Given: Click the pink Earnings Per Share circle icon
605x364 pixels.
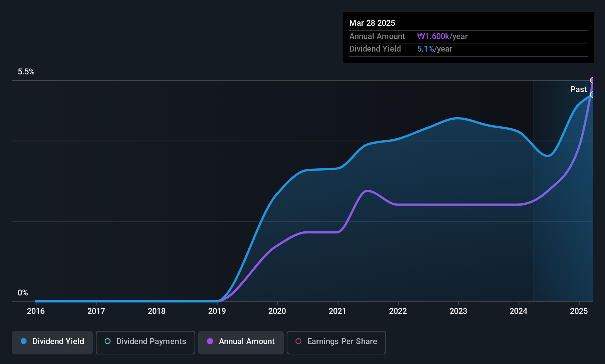Looking at the screenshot, I should [298, 341].
